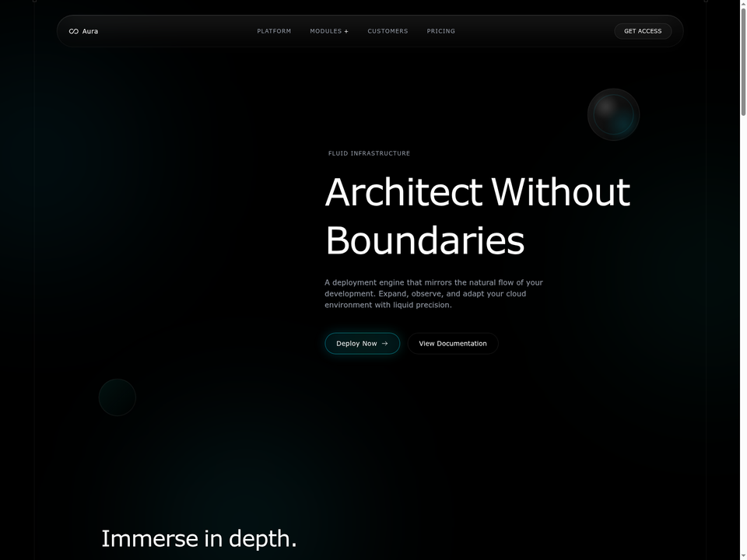Image resolution: width=747 pixels, height=560 pixels.
Task: Open View Documentation button
Action: click(x=453, y=343)
